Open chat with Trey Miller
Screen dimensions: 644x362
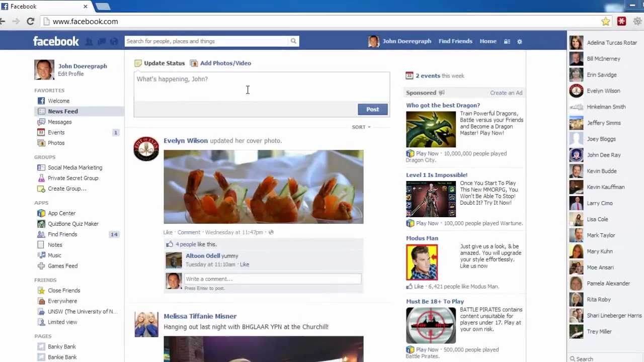click(606, 332)
